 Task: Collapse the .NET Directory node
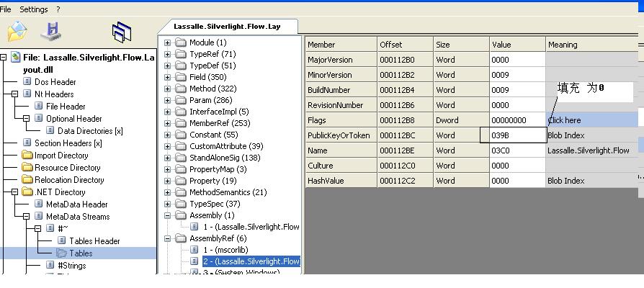point(15,192)
